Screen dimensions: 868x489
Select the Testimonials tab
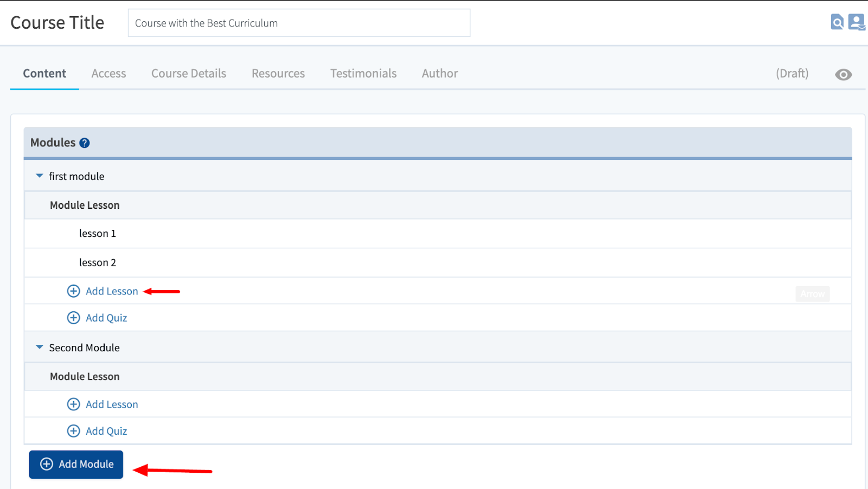(x=363, y=74)
